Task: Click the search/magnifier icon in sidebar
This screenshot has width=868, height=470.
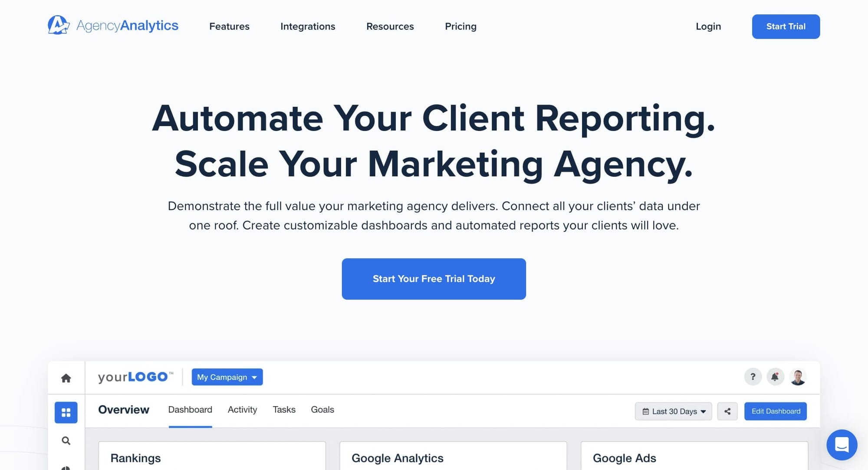Action: pos(66,440)
